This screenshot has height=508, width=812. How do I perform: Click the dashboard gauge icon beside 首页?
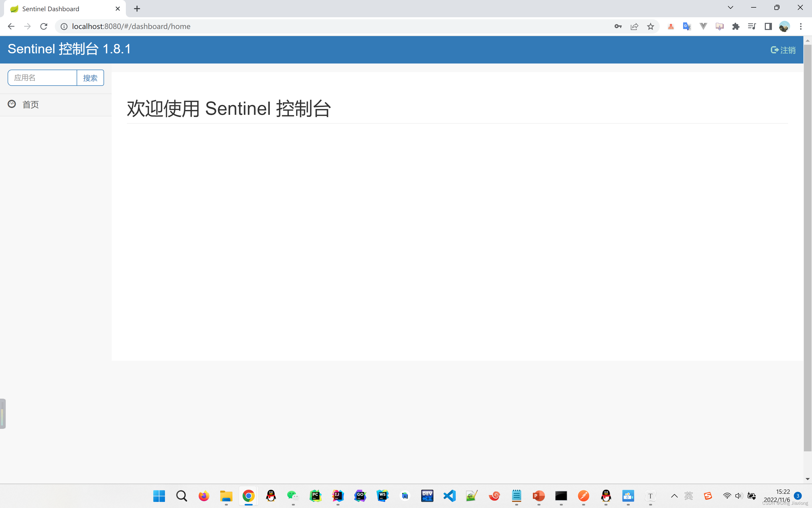coord(12,104)
